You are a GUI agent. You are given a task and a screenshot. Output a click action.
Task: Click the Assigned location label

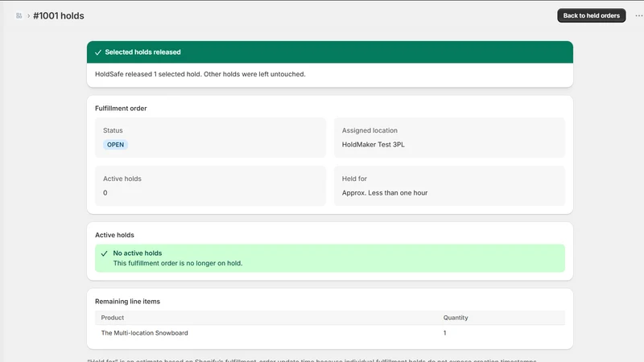(x=369, y=130)
